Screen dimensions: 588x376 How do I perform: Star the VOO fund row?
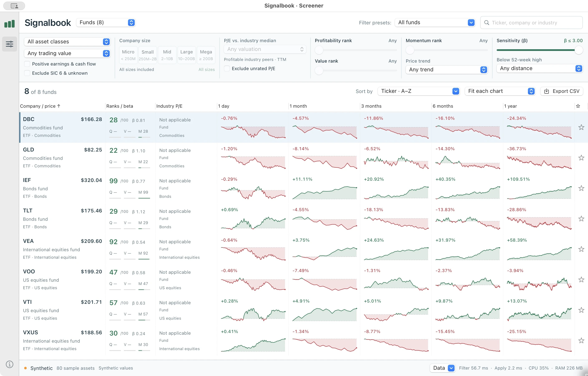pos(581,279)
